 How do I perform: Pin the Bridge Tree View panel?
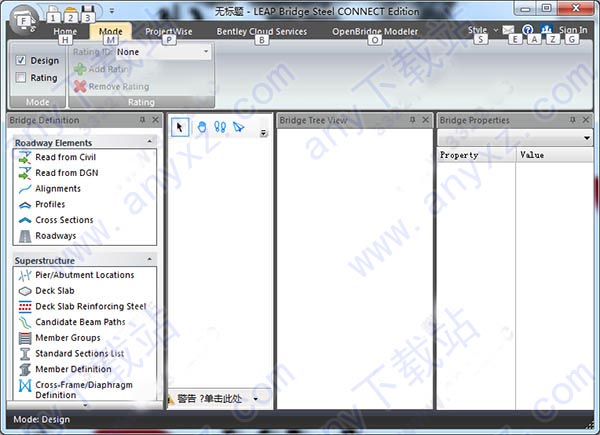coord(412,120)
